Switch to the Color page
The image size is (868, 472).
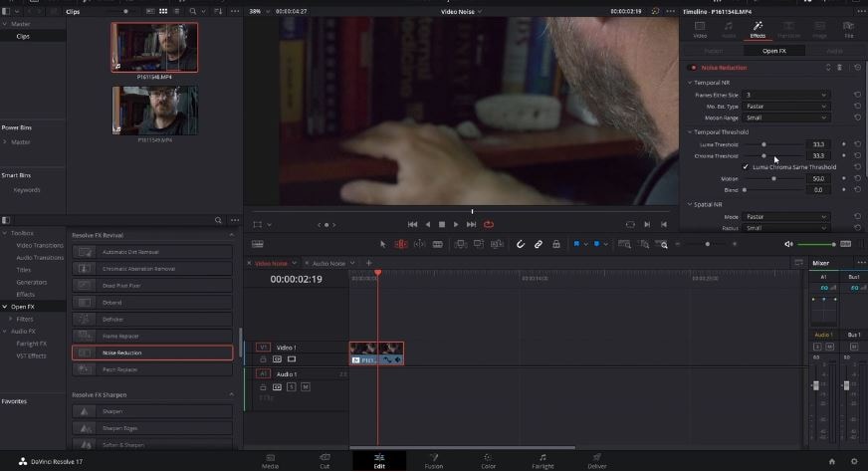(x=488, y=461)
